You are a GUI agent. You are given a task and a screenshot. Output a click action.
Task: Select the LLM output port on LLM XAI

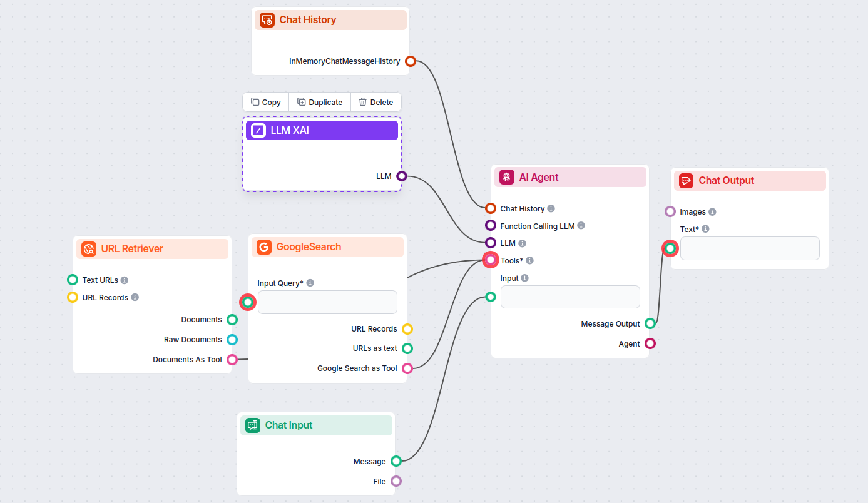click(x=401, y=176)
